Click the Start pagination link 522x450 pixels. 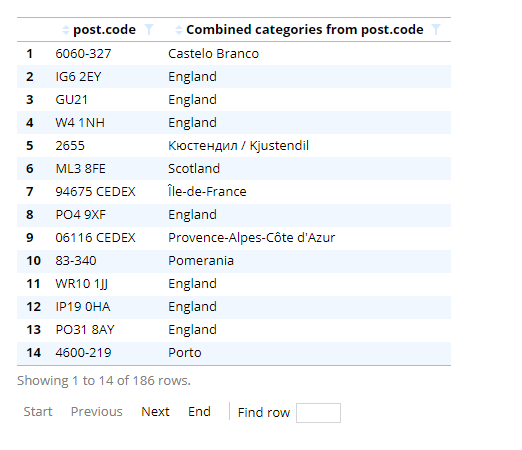coord(38,412)
